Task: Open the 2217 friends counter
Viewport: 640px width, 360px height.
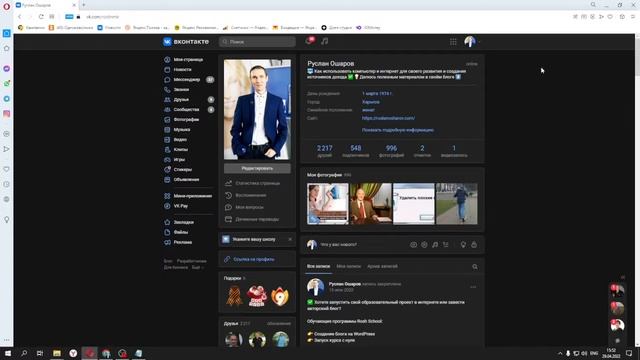Action: 324,151
